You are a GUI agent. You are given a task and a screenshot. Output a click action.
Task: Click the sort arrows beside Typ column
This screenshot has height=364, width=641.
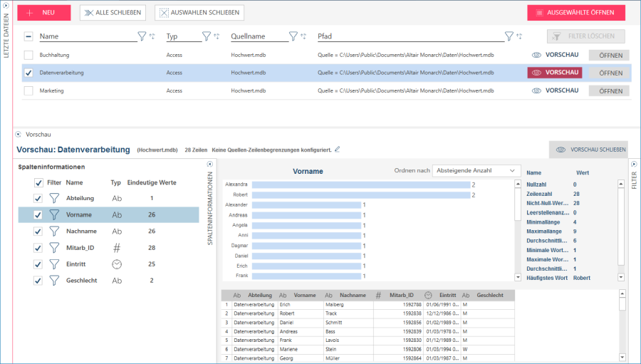coord(217,36)
